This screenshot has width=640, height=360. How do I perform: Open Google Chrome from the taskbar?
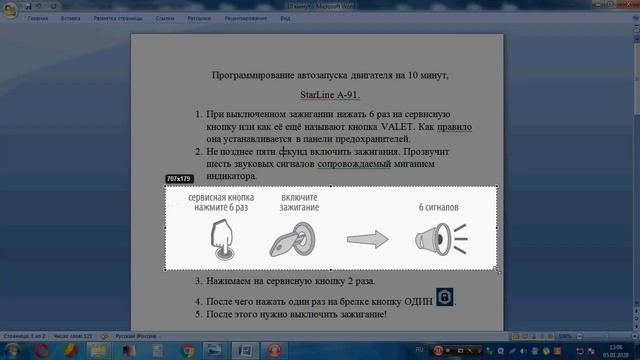(x=187, y=351)
